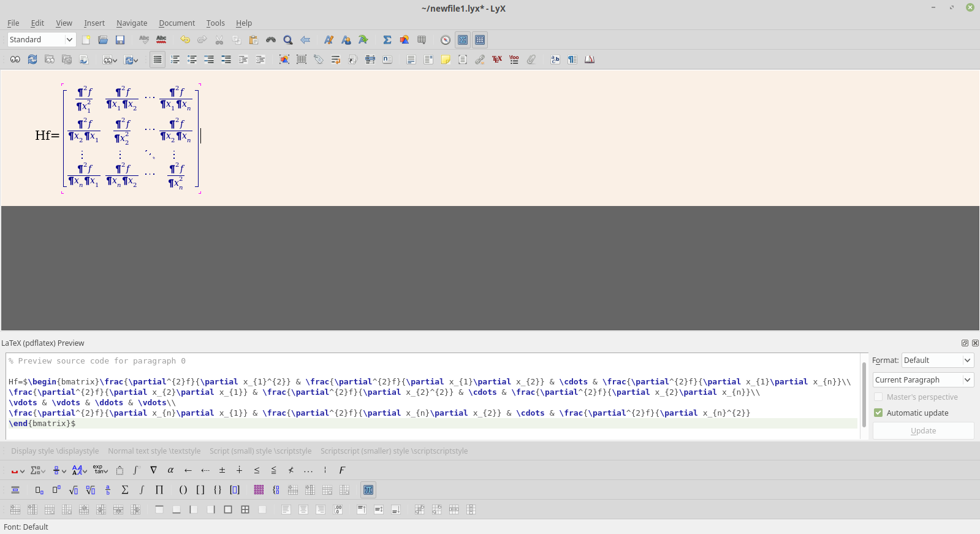Insert square bracket delimiters
Screen dimensions: 980x534
coord(200,490)
